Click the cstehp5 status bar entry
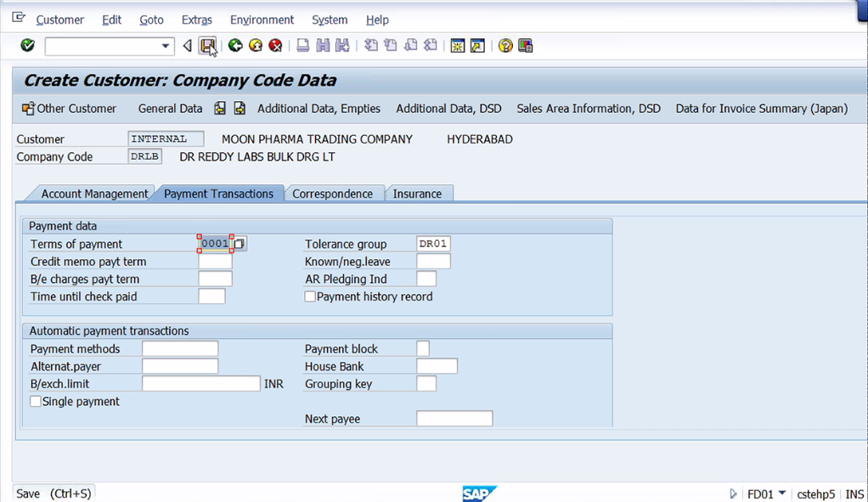Image resolution: width=868 pixels, height=502 pixels. [815, 494]
